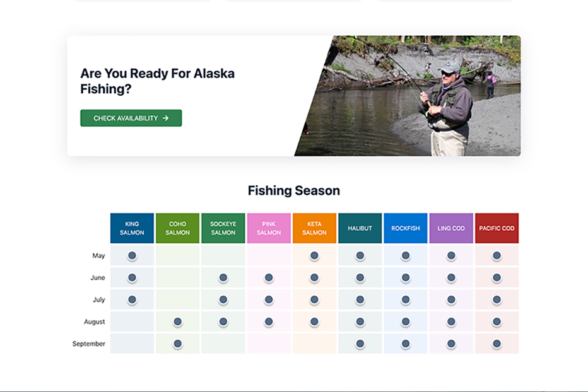Select the Halibut column header

(x=360, y=228)
